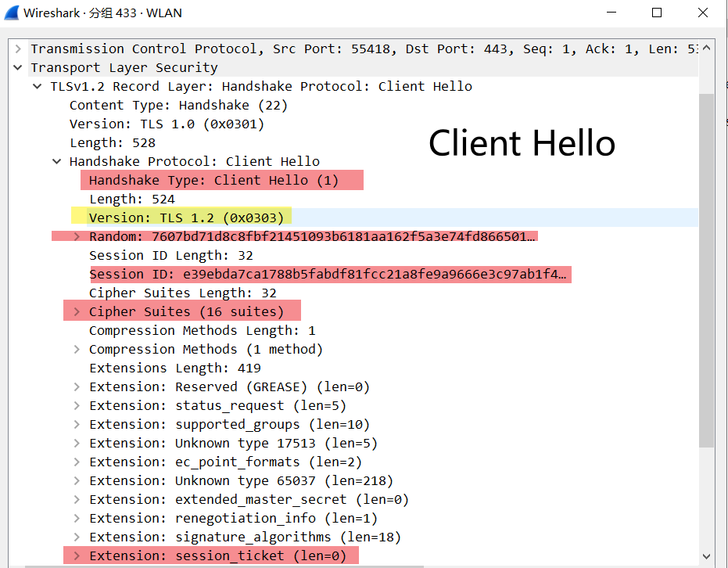Expand the Random field arrow

pos(77,237)
